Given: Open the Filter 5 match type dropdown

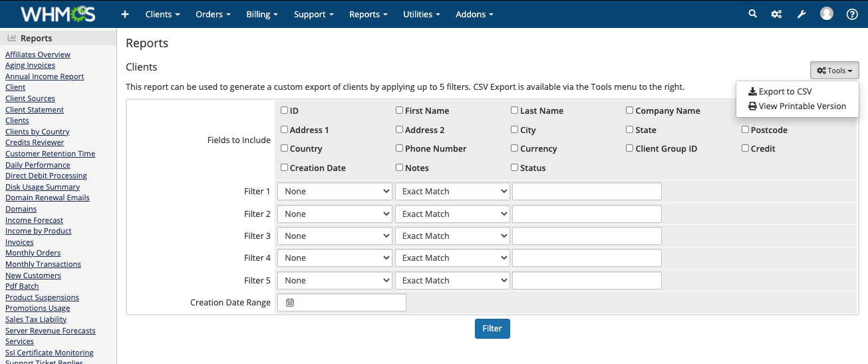Looking at the screenshot, I should pyautogui.click(x=452, y=280).
